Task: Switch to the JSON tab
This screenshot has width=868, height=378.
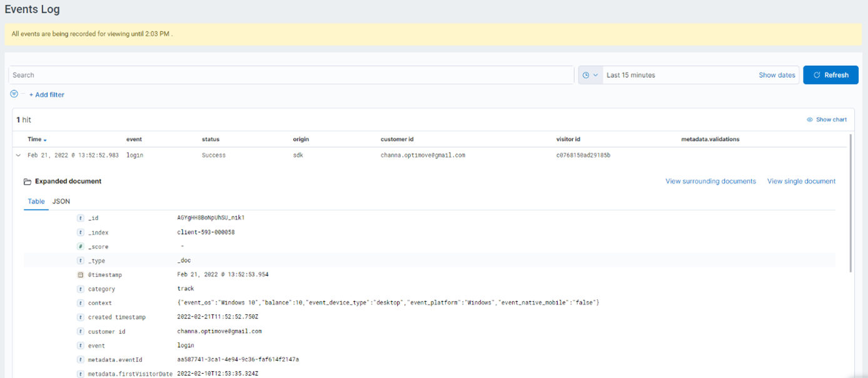Action: (61, 202)
